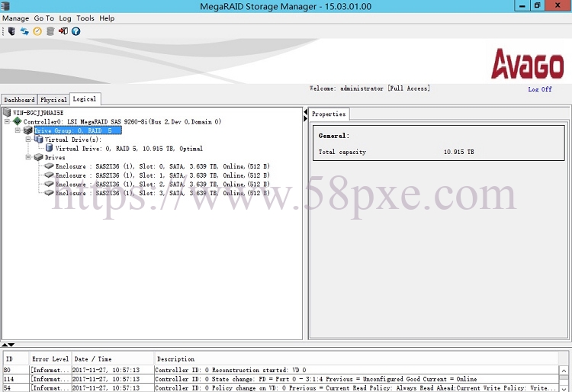Click the Slot 1 drive icon
The image size is (572, 392).
point(49,175)
